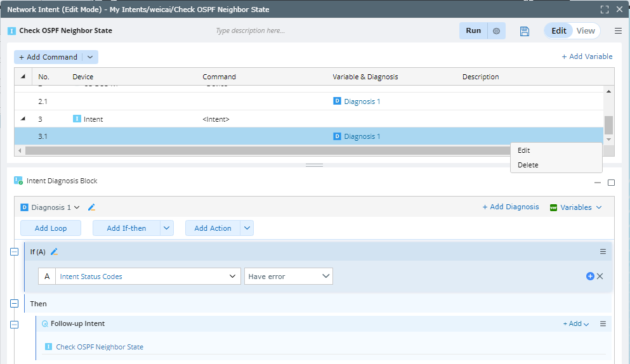Switch to View mode
The width and height of the screenshot is (630, 364).
(x=586, y=31)
